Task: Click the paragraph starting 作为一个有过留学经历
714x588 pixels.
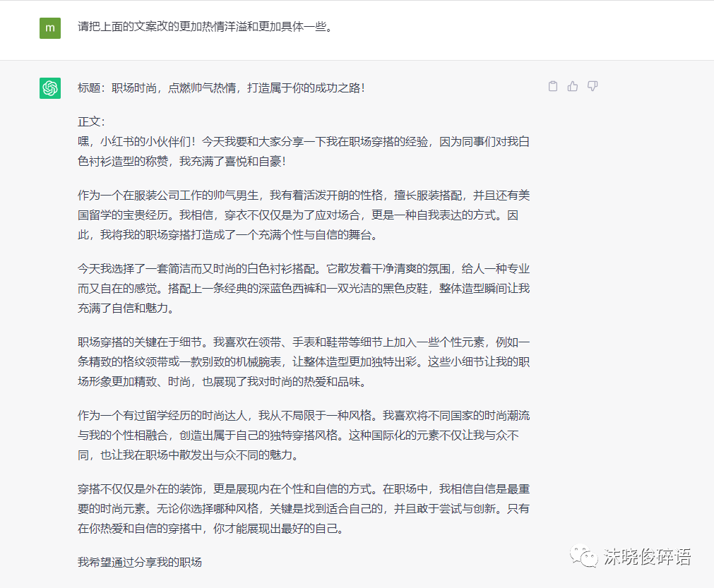Action: tap(304, 435)
